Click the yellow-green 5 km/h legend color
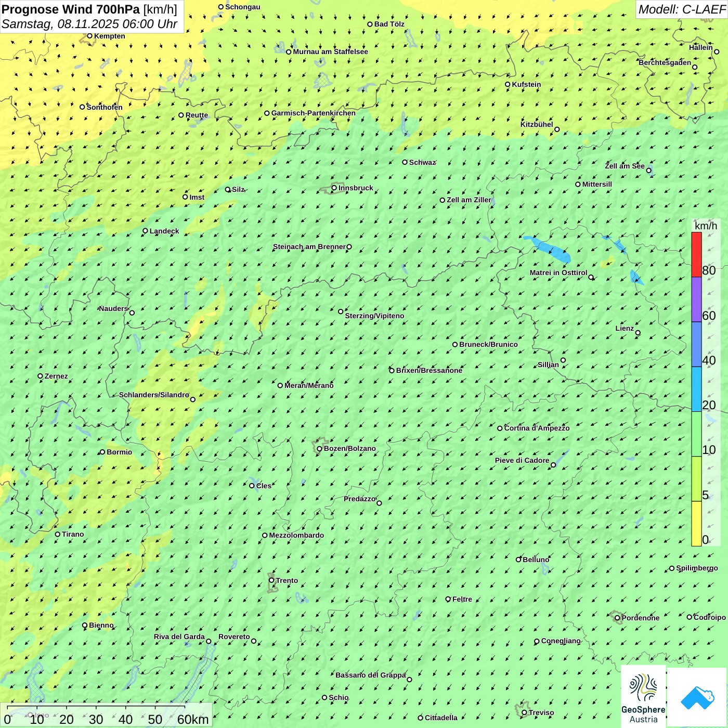Screen dimensions: 728x728 [x=696, y=479]
